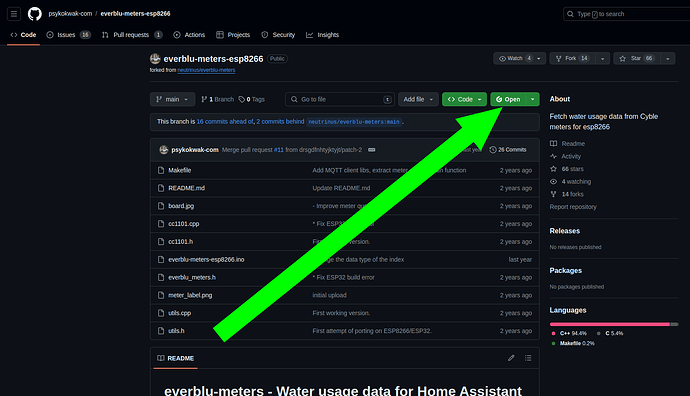Edit the README with pencil icon

point(511,358)
